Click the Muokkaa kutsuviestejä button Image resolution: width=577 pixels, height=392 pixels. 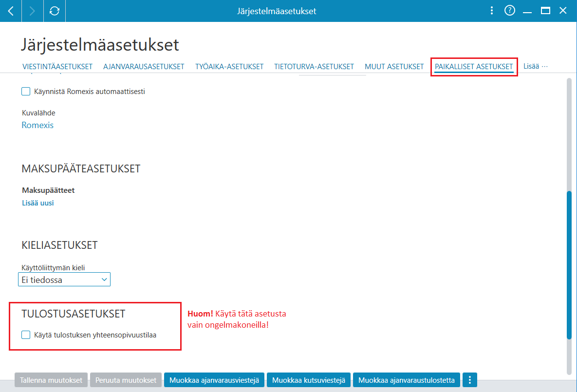(x=308, y=380)
